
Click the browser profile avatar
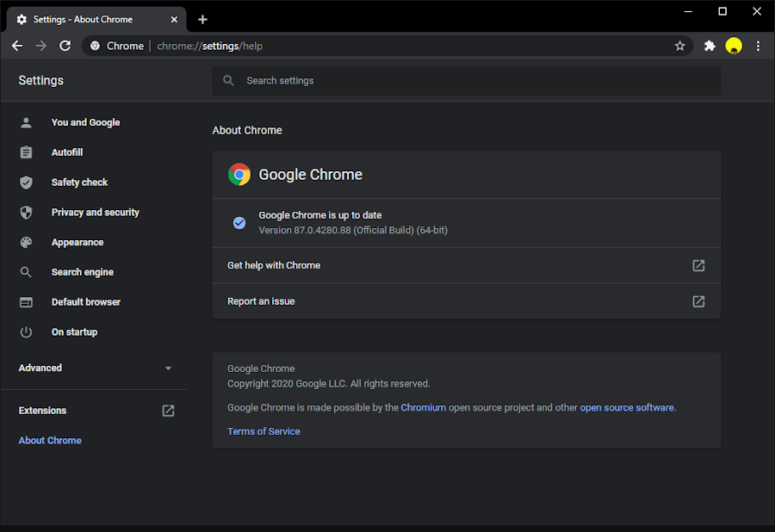point(734,46)
